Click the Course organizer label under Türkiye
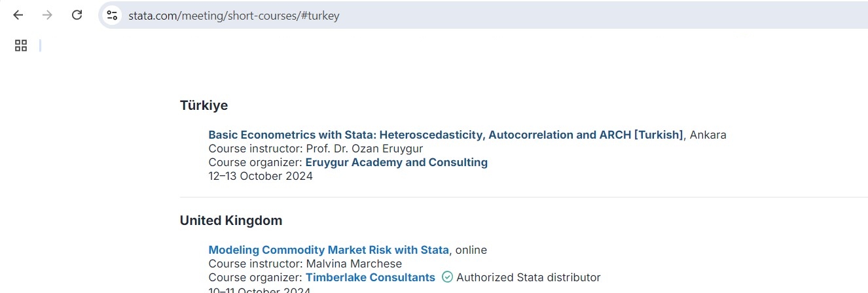The height and width of the screenshot is (293, 868). pos(255,162)
